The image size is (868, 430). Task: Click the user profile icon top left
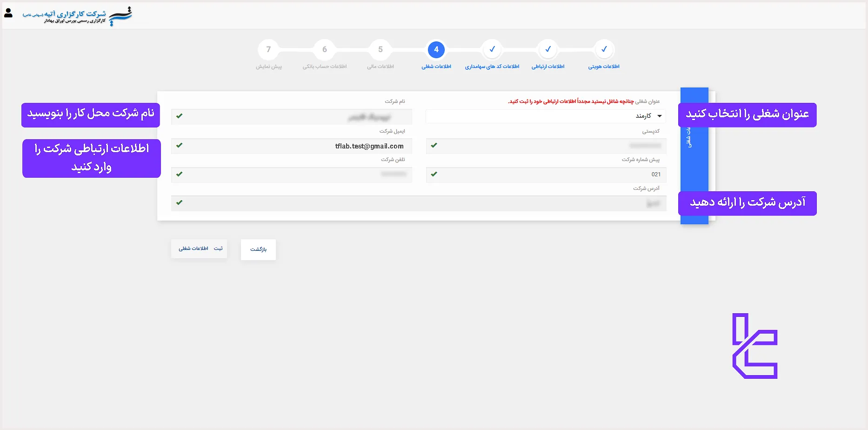click(x=7, y=13)
